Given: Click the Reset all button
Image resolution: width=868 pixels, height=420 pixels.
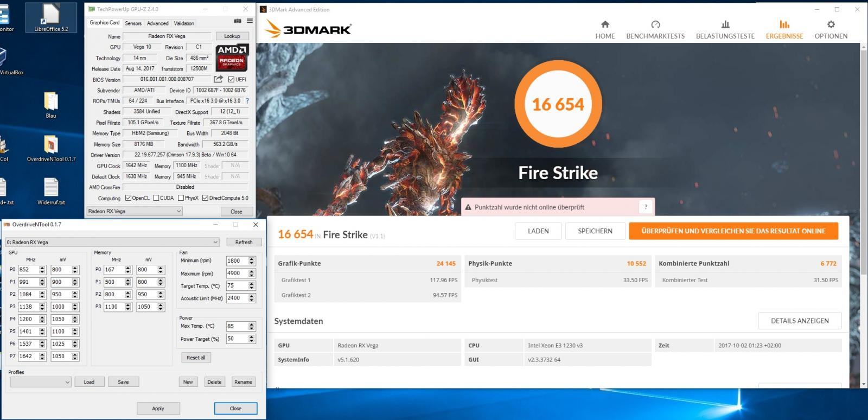Looking at the screenshot, I should pyautogui.click(x=196, y=358).
